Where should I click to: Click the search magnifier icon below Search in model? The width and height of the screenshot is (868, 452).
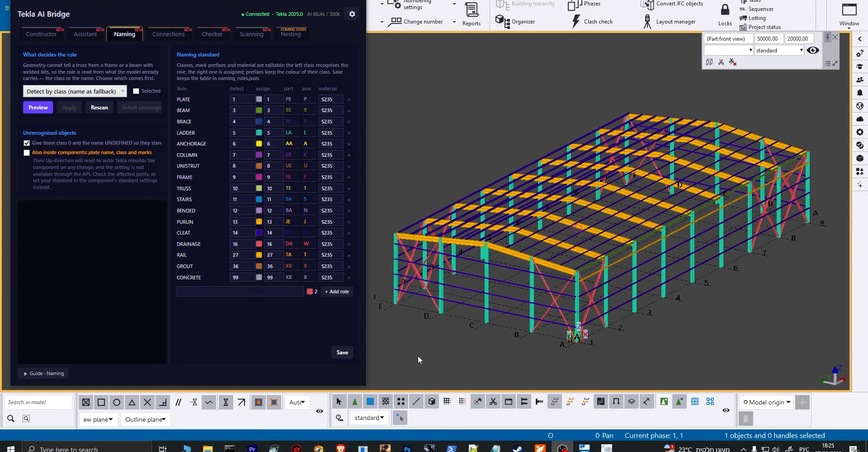(x=11, y=419)
